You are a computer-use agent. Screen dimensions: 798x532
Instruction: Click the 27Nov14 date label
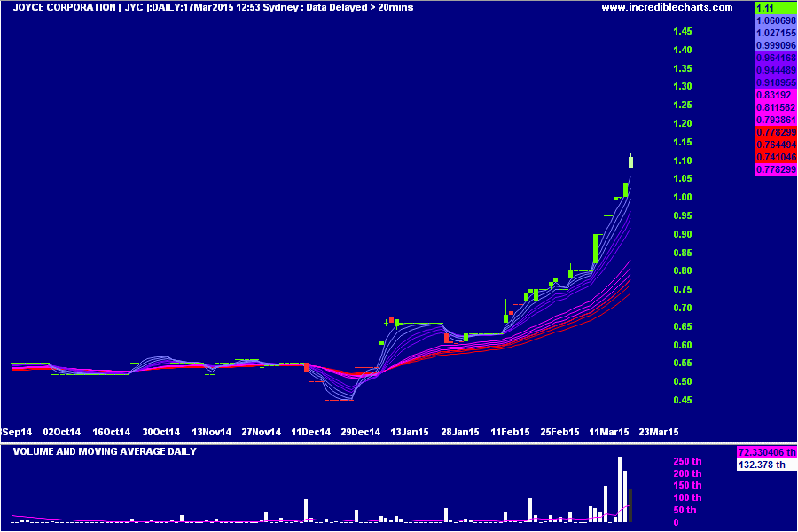coord(261,432)
